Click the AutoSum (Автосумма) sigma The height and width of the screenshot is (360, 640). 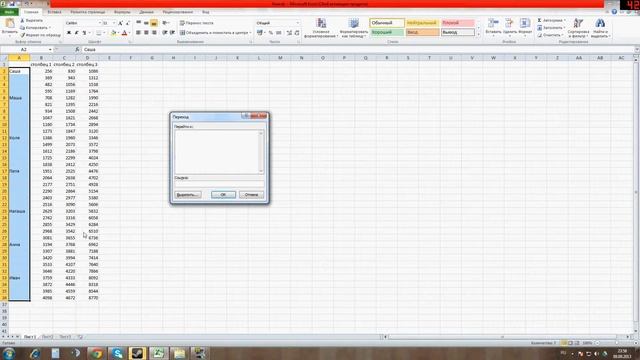pos(539,20)
